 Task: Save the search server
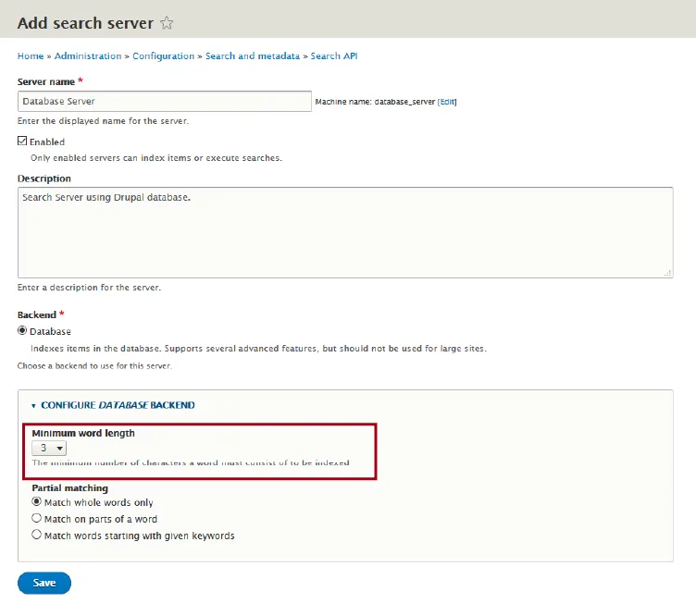[x=44, y=583]
